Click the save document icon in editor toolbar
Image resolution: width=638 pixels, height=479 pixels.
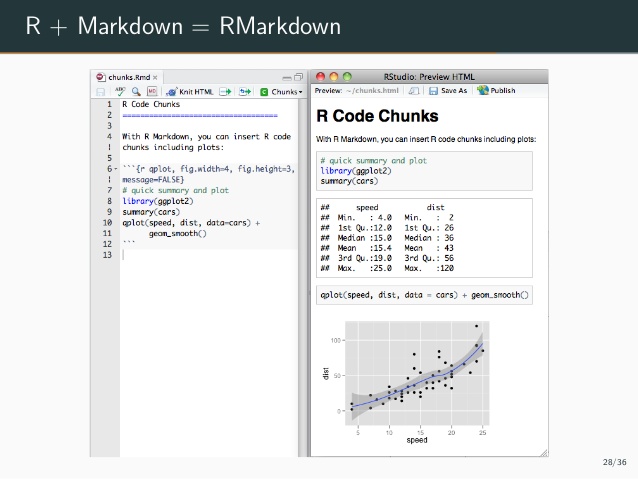[101, 92]
